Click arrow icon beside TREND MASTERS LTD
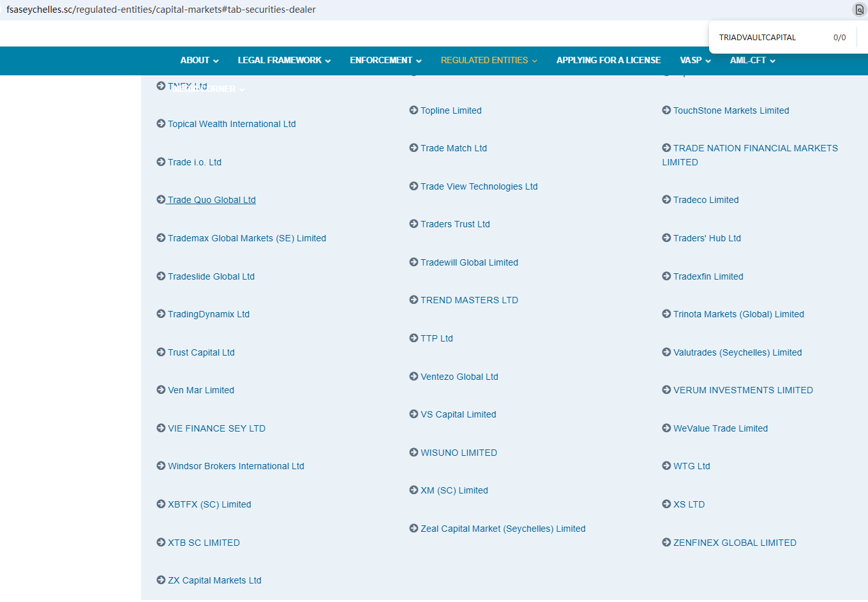The image size is (868, 602). pos(414,300)
